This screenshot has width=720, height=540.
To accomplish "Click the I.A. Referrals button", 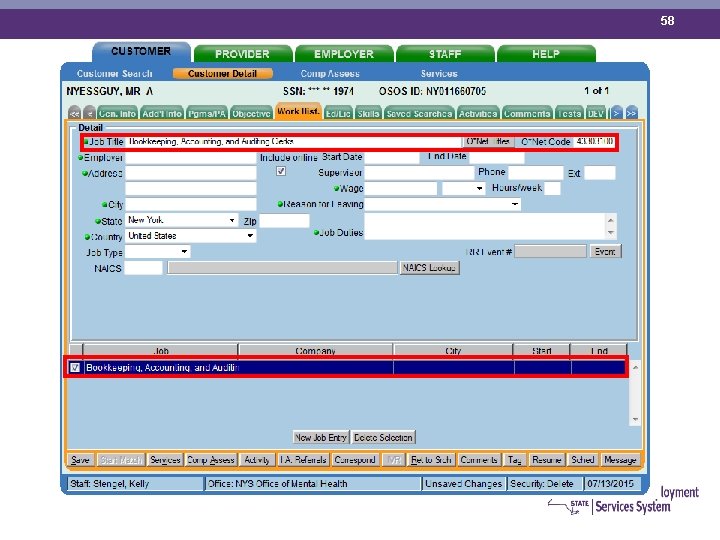I will (304, 460).
